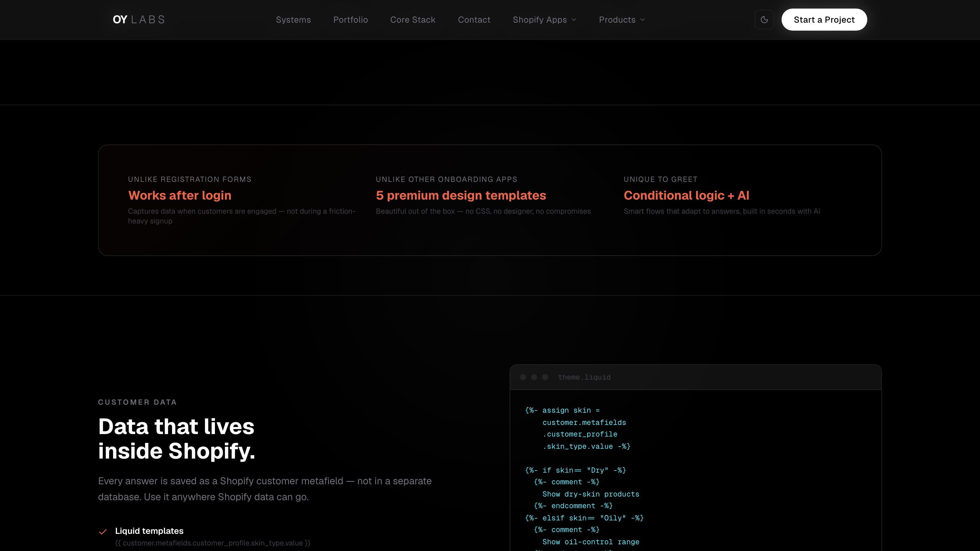
Task: Click the 'Liquid templates' list item
Action: pos(149,531)
